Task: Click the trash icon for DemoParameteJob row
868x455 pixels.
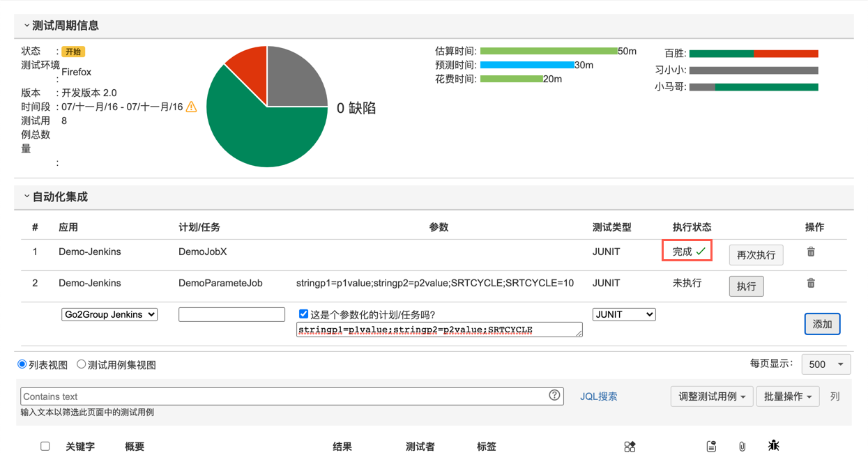Action: [x=811, y=283]
